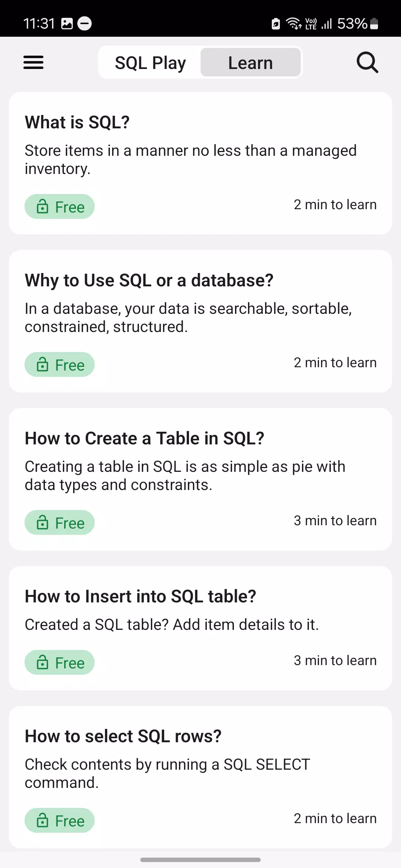Screen dimensions: 401x868
Task: Open the hamburger menu
Action: click(33, 62)
